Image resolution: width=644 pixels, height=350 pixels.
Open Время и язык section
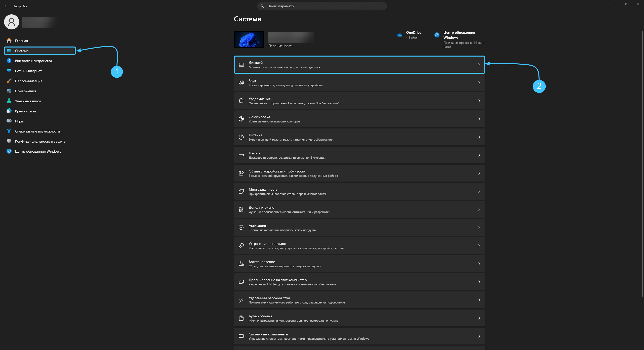26,111
